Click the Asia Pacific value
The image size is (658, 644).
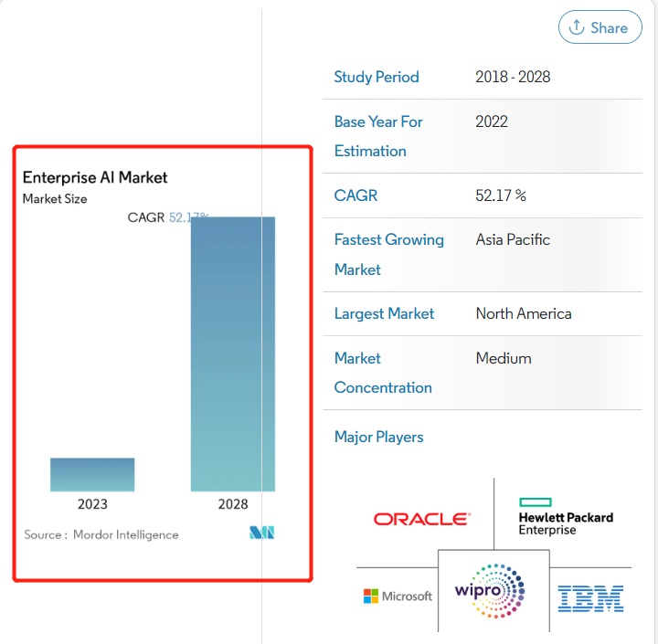[x=513, y=239]
